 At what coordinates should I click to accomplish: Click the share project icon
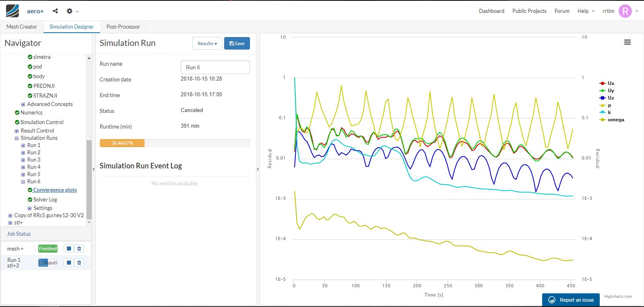pyautogui.click(x=56, y=11)
